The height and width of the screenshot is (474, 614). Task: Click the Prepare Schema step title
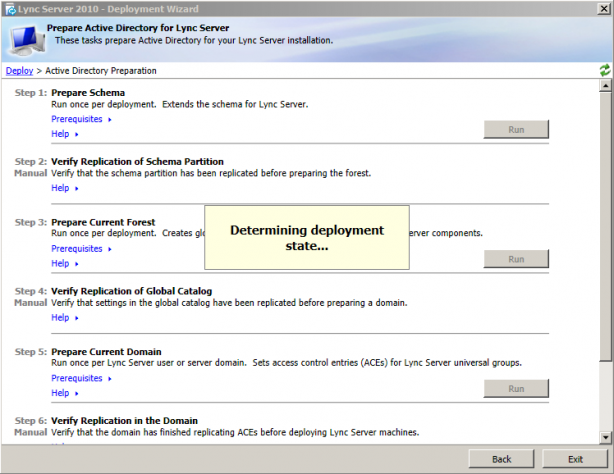pos(88,93)
